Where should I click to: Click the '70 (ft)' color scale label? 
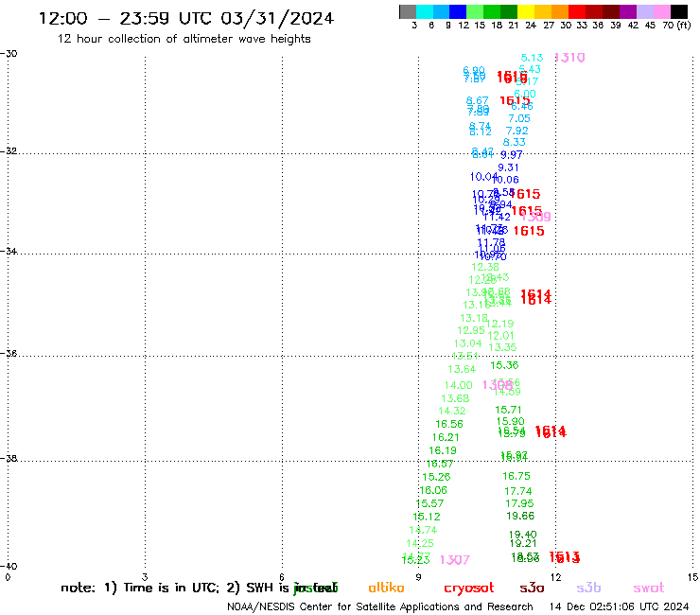point(676,25)
